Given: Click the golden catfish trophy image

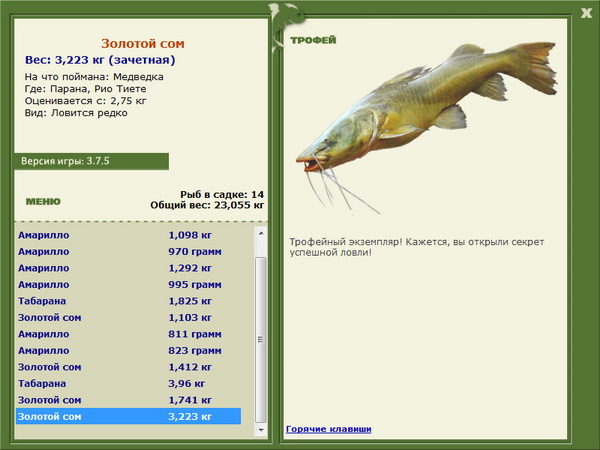Looking at the screenshot, I should pyautogui.click(x=426, y=128).
